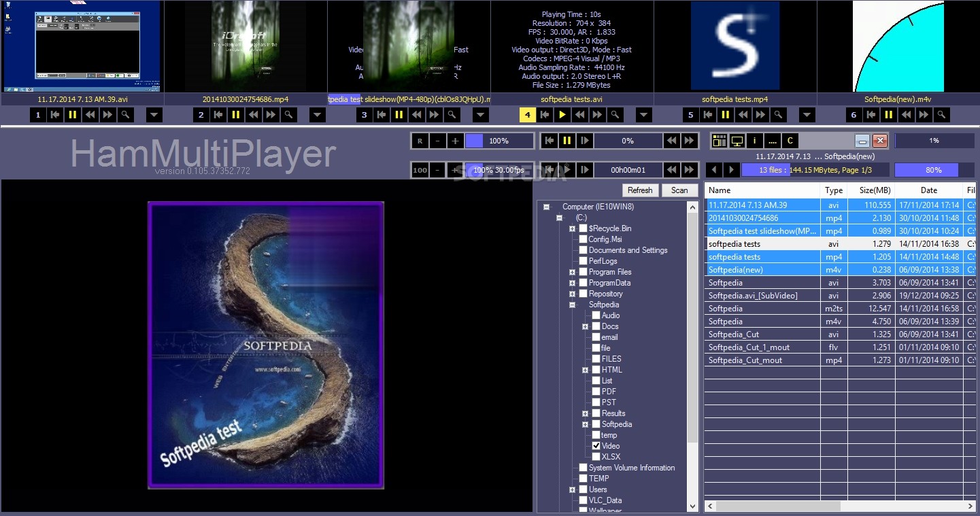Open the dropdown arrow for player 2

click(x=318, y=115)
